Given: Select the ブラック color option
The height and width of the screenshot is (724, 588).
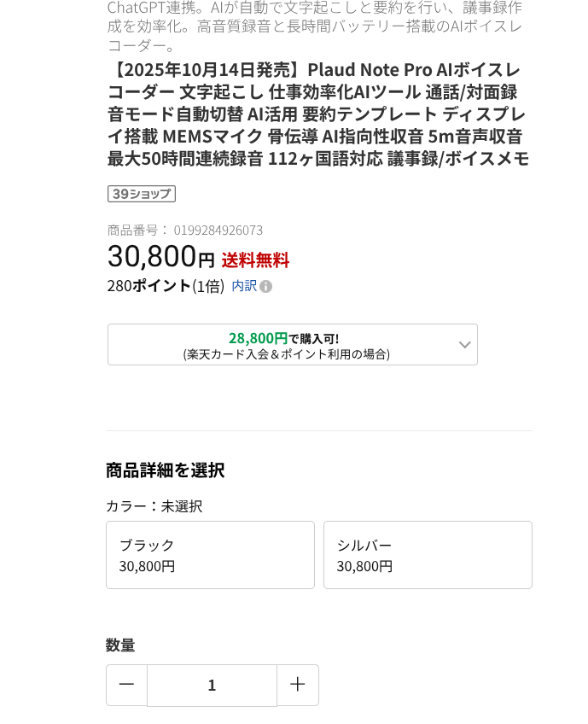Looking at the screenshot, I should tap(210, 555).
